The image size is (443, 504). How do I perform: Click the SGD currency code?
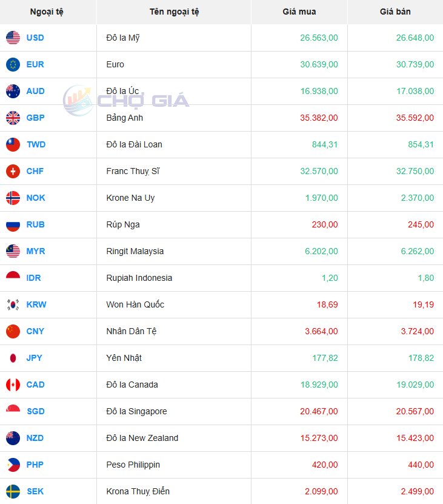35,411
